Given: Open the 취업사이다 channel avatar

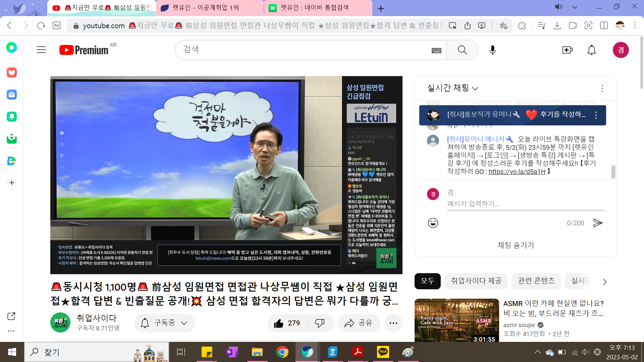Looking at the screenshot, I should coord(60,322).
